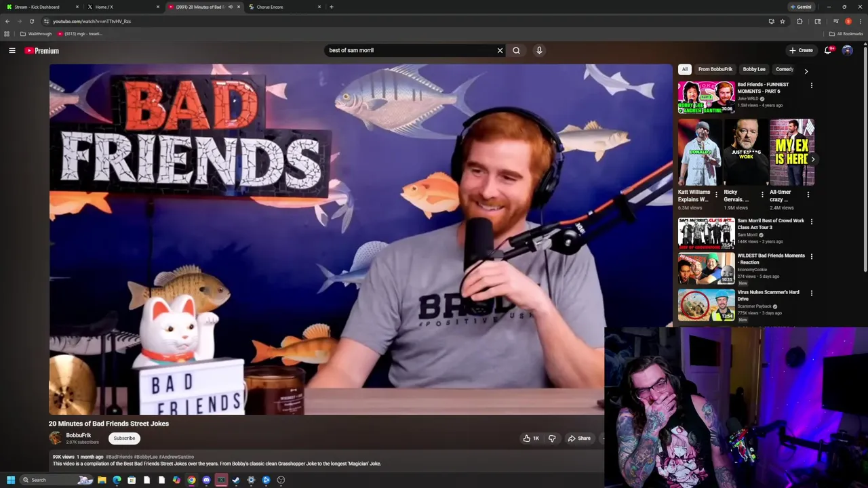
Task: Open File Explorer from the taskbar
Action: 102,480
